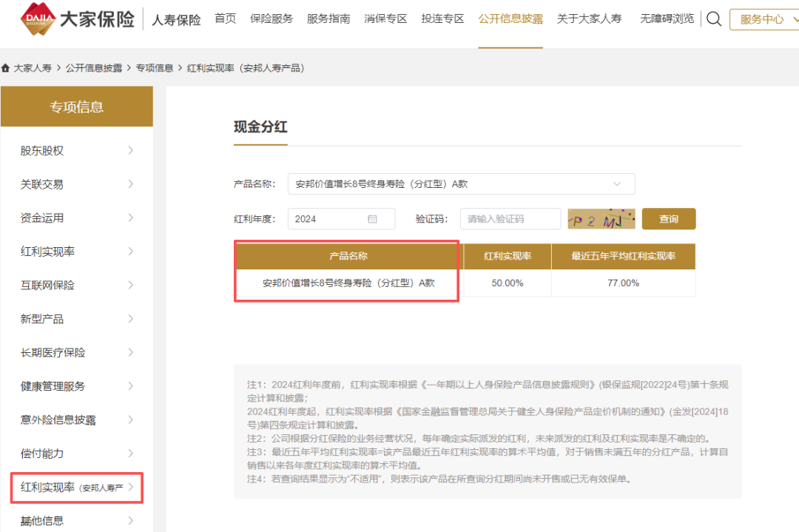Viewport: 799px width, 532px height.
Task: Open the 产品名称 dropdown list
Action: pos(460,183)
